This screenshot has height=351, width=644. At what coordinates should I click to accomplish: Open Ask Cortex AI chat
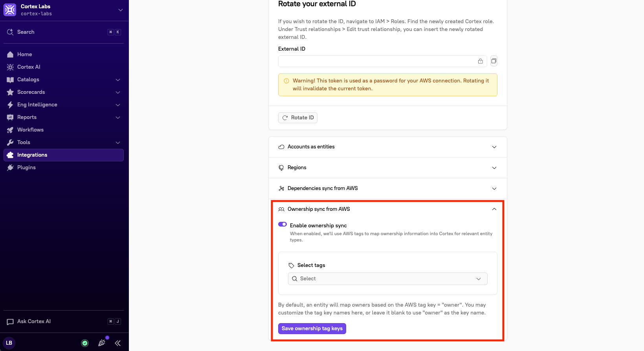(64, 322)
